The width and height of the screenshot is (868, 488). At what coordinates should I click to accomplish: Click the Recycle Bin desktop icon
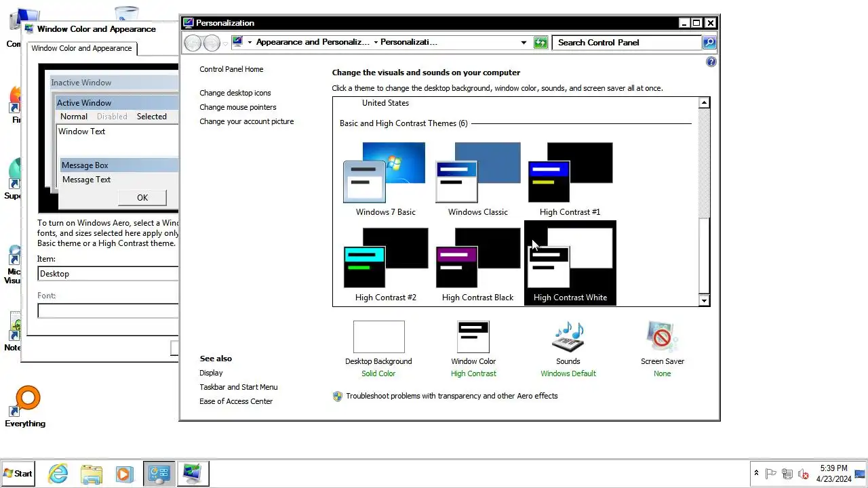(x=127, y=13)
